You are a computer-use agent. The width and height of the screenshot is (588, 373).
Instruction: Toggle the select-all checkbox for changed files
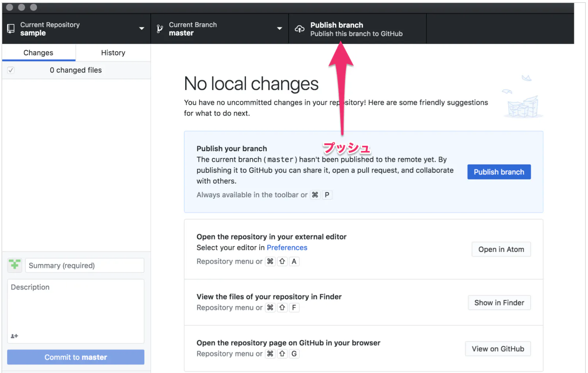(x=11, y=70)
